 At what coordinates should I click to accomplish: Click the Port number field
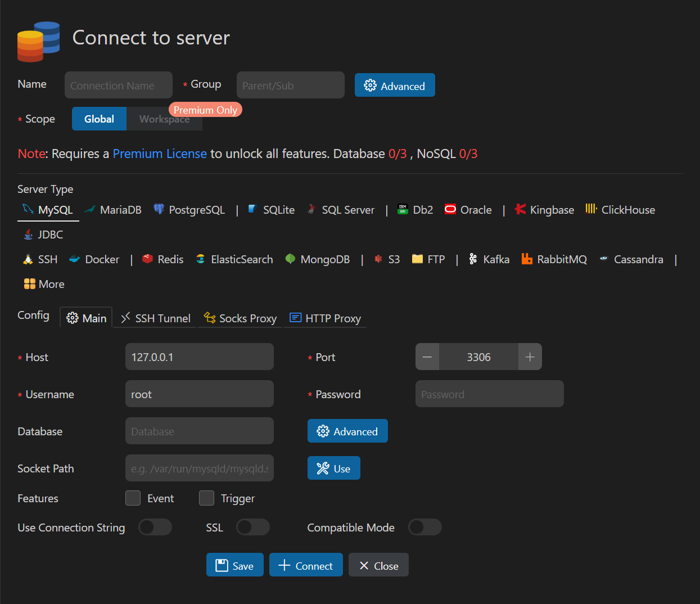tap(478, 357)
